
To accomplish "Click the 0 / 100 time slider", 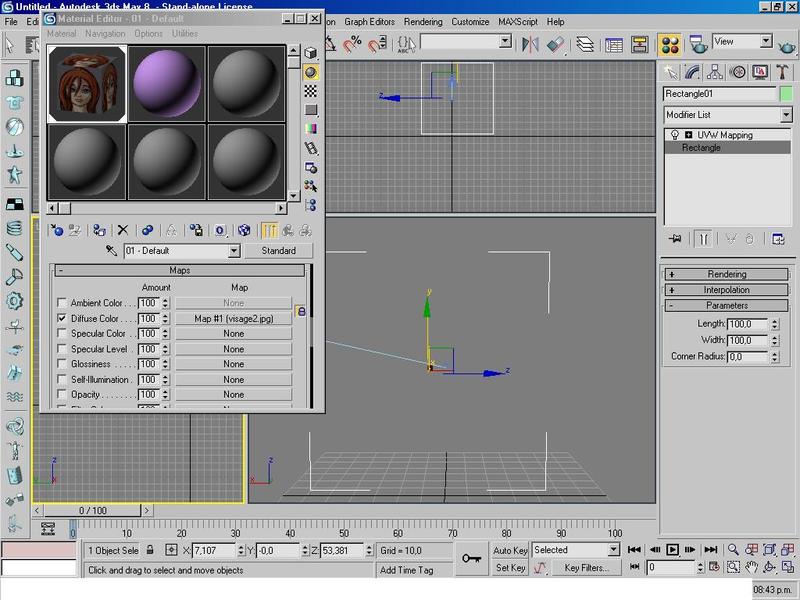I will pyautogui.click(x=92, y=510).
